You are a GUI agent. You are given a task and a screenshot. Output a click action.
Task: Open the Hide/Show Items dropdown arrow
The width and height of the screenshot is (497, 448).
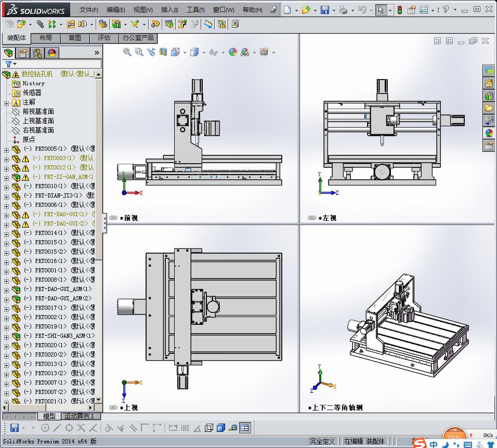point(224,52)
